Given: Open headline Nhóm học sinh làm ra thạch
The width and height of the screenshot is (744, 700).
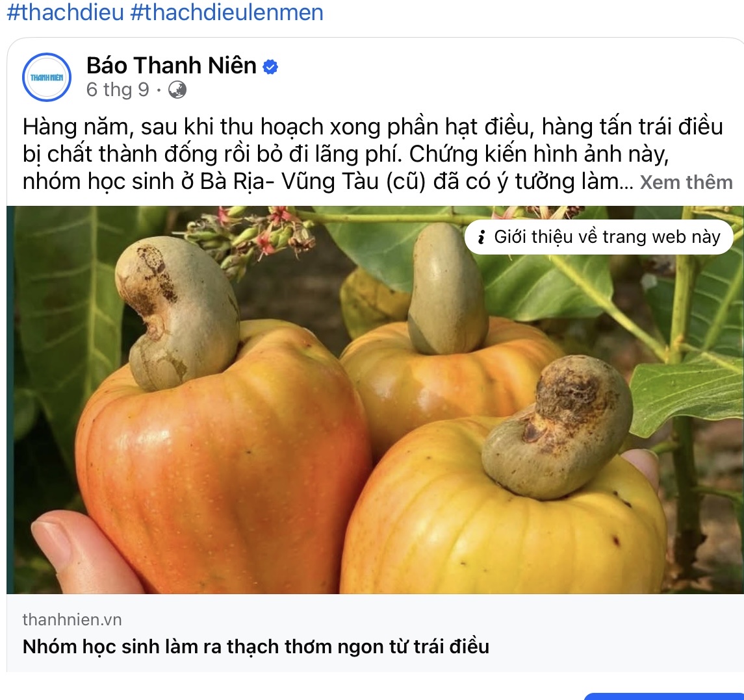Looking at the screenshot, I should click(256, 646).
